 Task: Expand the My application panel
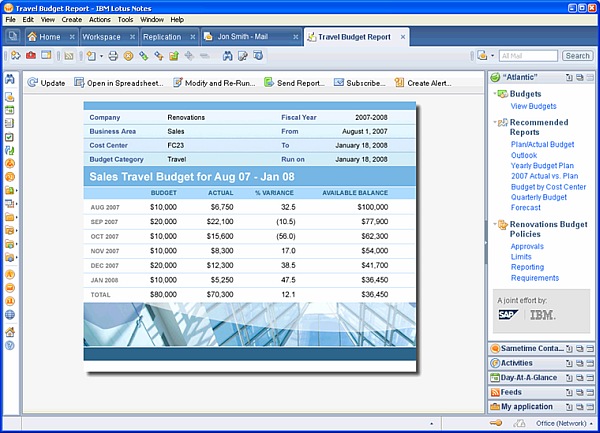click(590, 407)
